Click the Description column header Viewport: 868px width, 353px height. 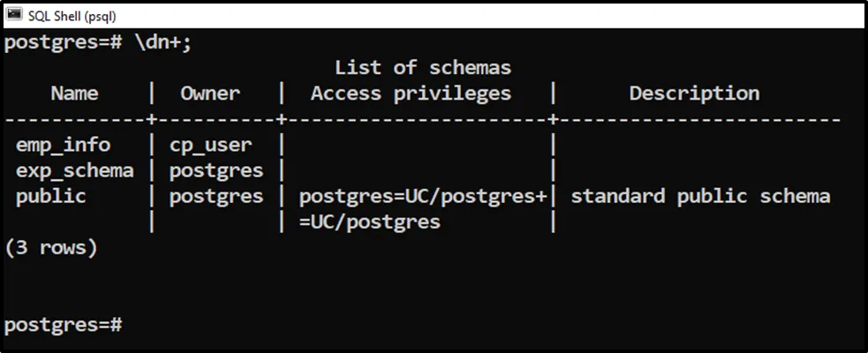pyautogui.click(x=693, y=94)
